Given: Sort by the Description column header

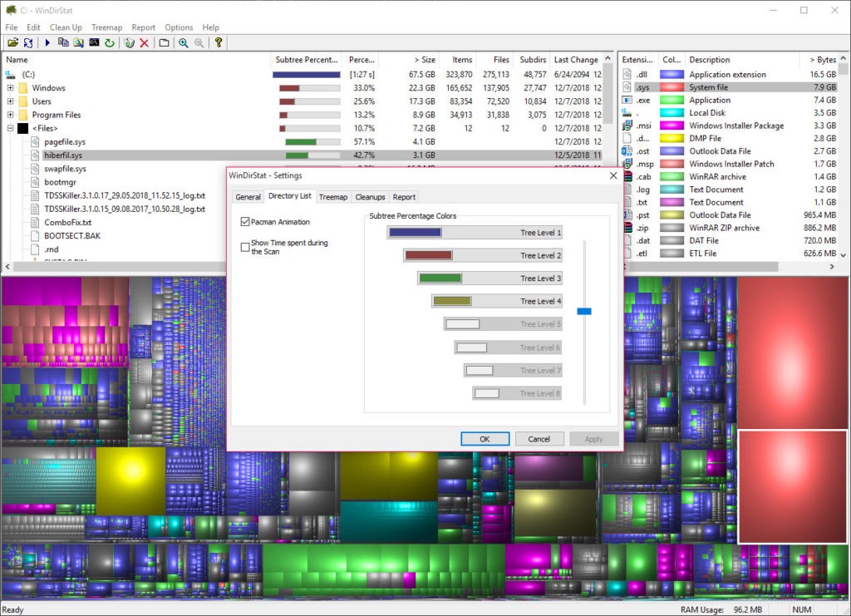Looking at the screenshot, I should point(742,60).
